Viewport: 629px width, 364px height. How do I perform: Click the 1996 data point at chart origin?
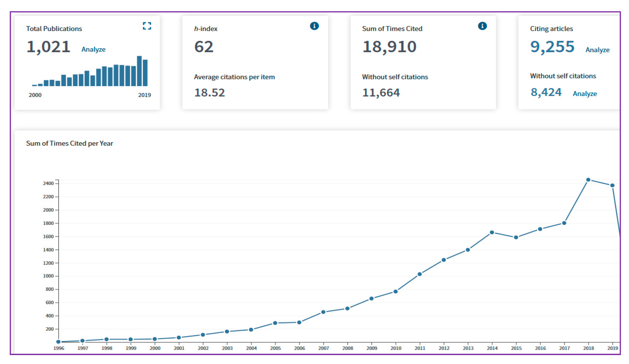pos(58,342)
